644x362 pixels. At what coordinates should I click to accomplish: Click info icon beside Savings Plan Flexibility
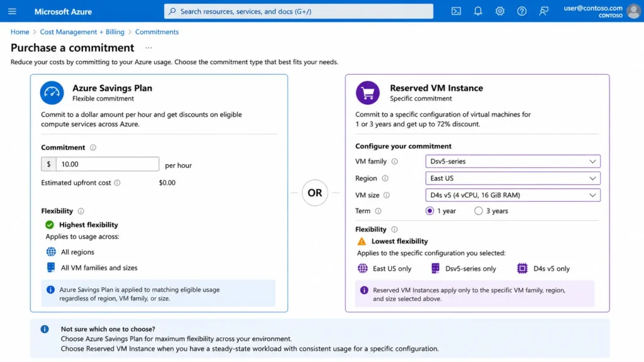pos(81,211)
